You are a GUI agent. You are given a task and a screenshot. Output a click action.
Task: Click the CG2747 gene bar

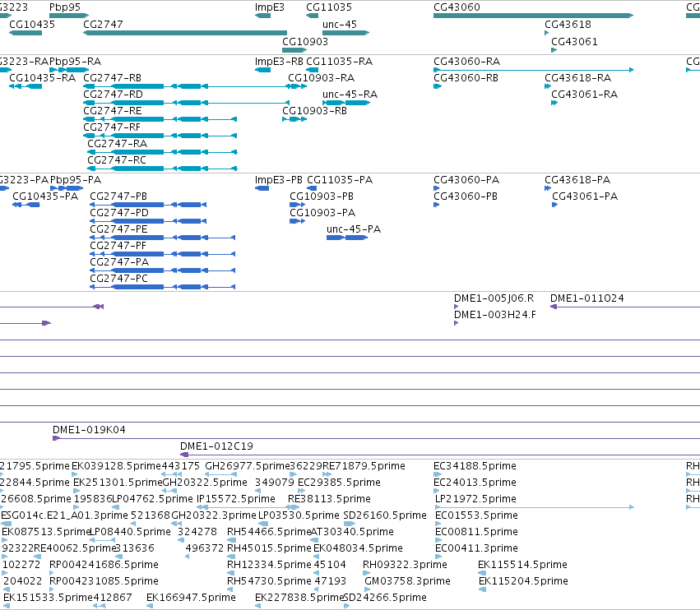185,33
